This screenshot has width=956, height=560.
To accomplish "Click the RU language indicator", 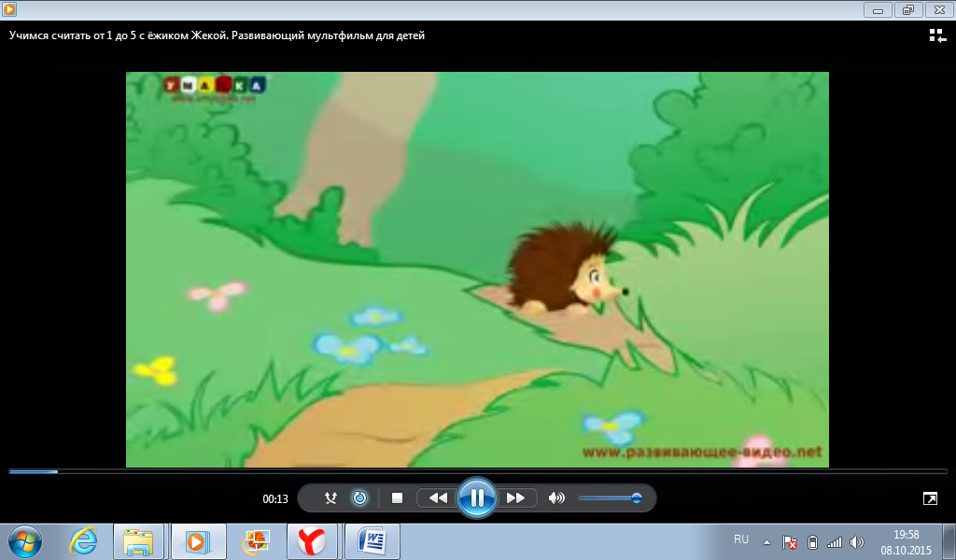I will [x=740, y=539].
